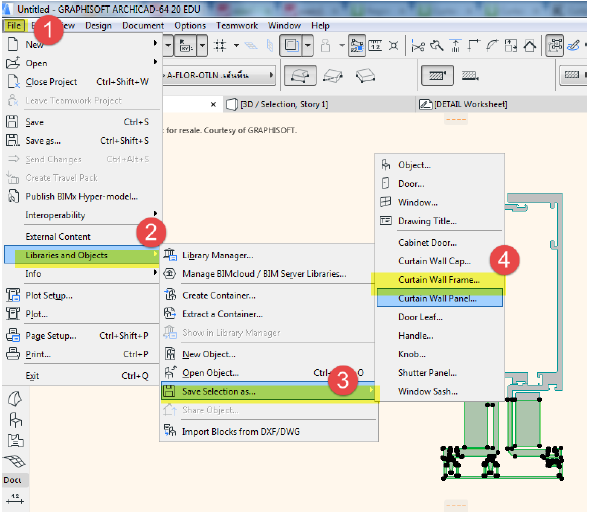Open the Document menu
The width and height of the screenshot is (589, 515).
click(143, 26)
